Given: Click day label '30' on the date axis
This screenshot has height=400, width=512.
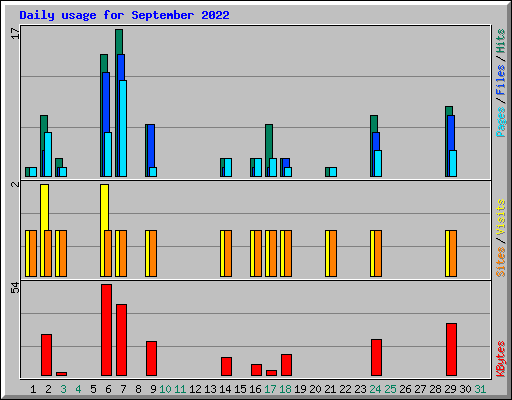Looking at the screenshot, I should tap(465, 389).
